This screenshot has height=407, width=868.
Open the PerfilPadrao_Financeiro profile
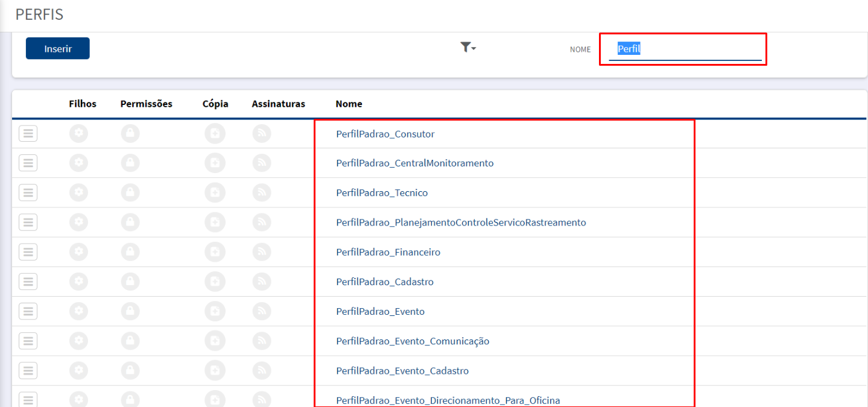[x=388, y=252]
